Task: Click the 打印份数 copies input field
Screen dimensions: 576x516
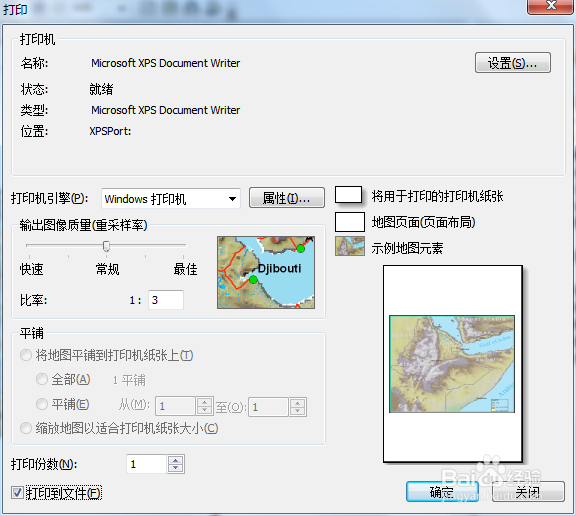Action: 146,464
